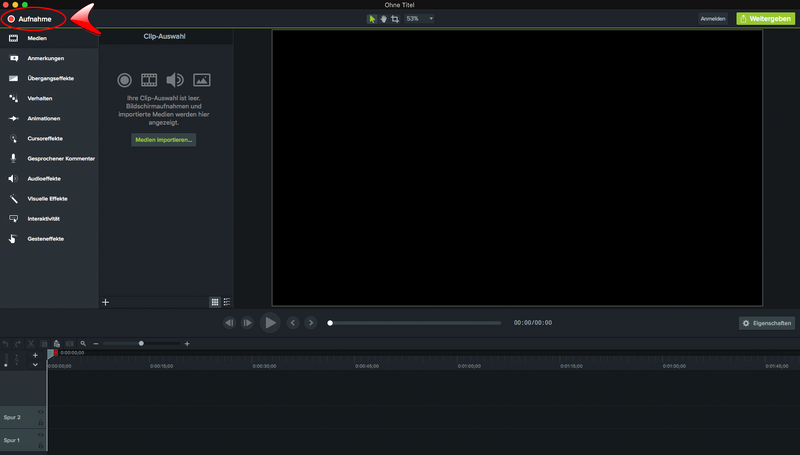Lock the Spur 1 track
The image size is (800, 455).
[41, 445]
